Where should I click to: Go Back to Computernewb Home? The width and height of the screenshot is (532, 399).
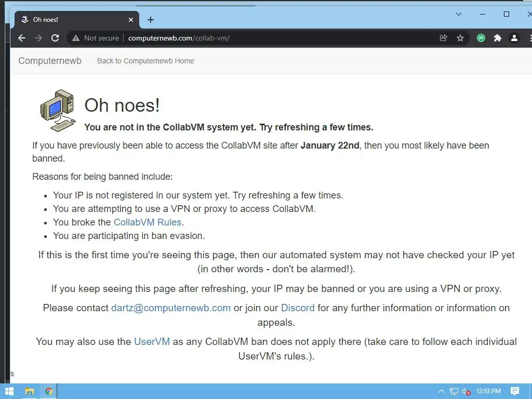coord(145,61)
